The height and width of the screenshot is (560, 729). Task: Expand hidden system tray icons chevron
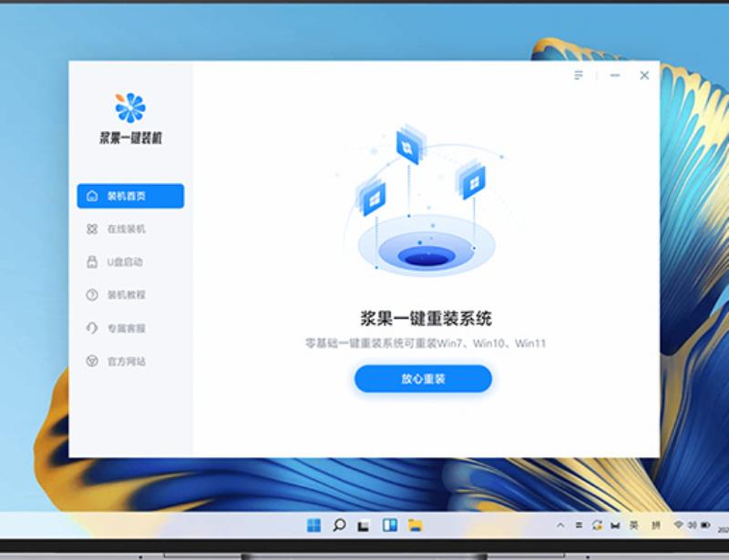pos(560,525)
